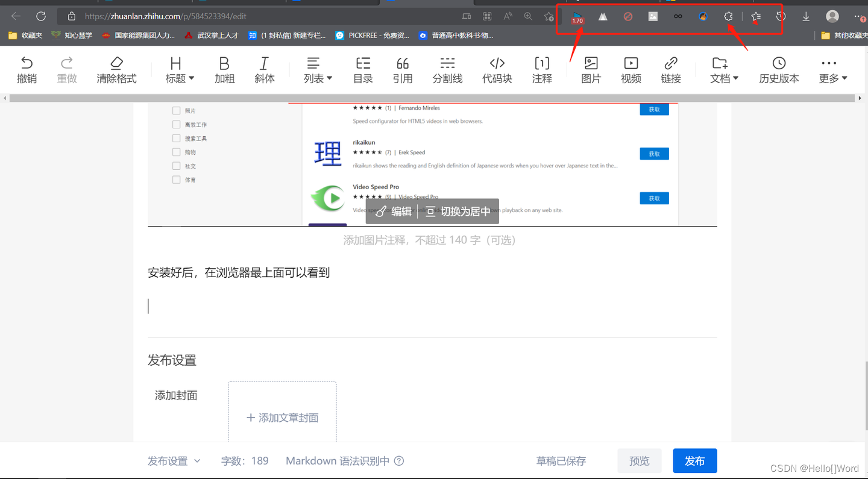868x479 pixels.
Task: Insert a code block via 代码块
Action: click(497, 70)
